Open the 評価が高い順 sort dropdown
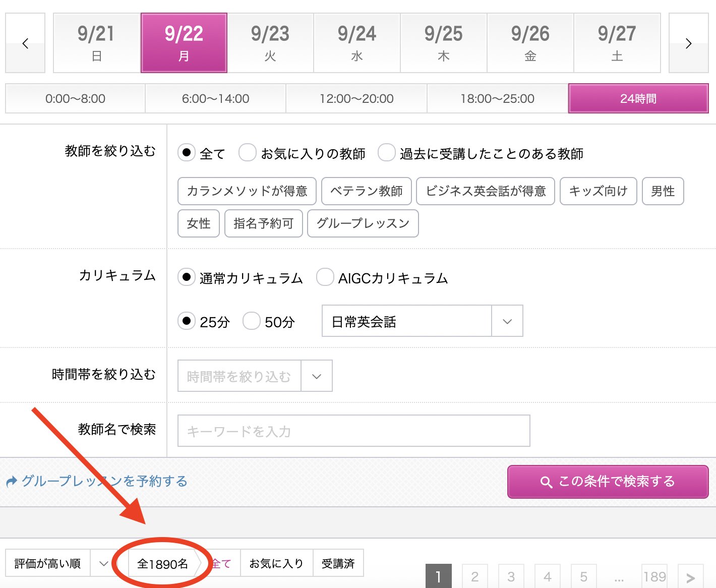Viewport: 716px width, 588px height. click(57, 563)
